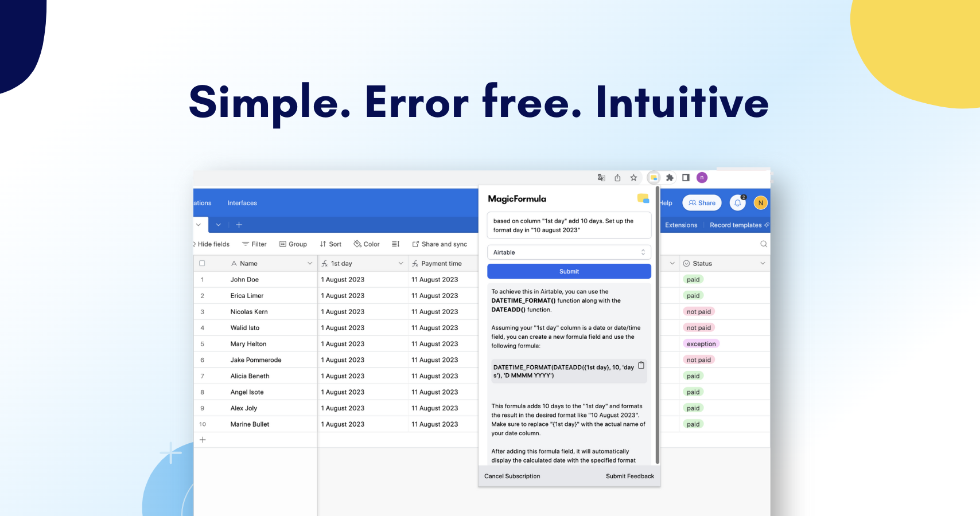The height and width of the screenshot is (516, 980).
Task: Select the Group tool
Action: point(293,244)
